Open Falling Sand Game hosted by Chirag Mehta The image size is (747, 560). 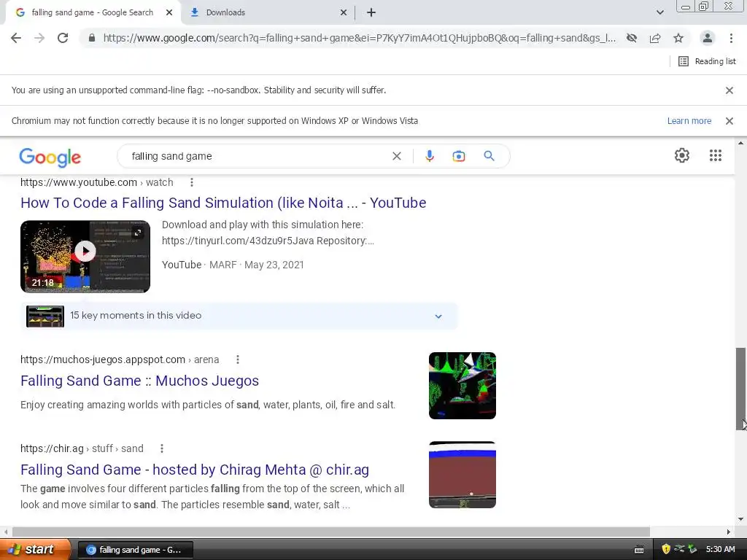pos(195,470)
